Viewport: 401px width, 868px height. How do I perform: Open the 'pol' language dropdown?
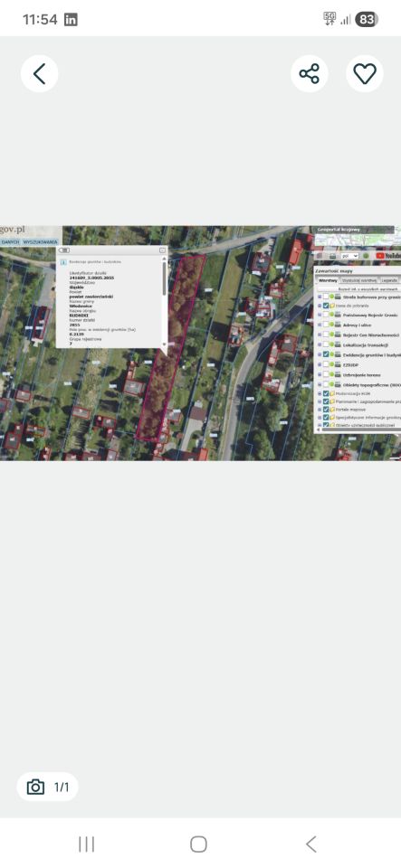(349, 256)
